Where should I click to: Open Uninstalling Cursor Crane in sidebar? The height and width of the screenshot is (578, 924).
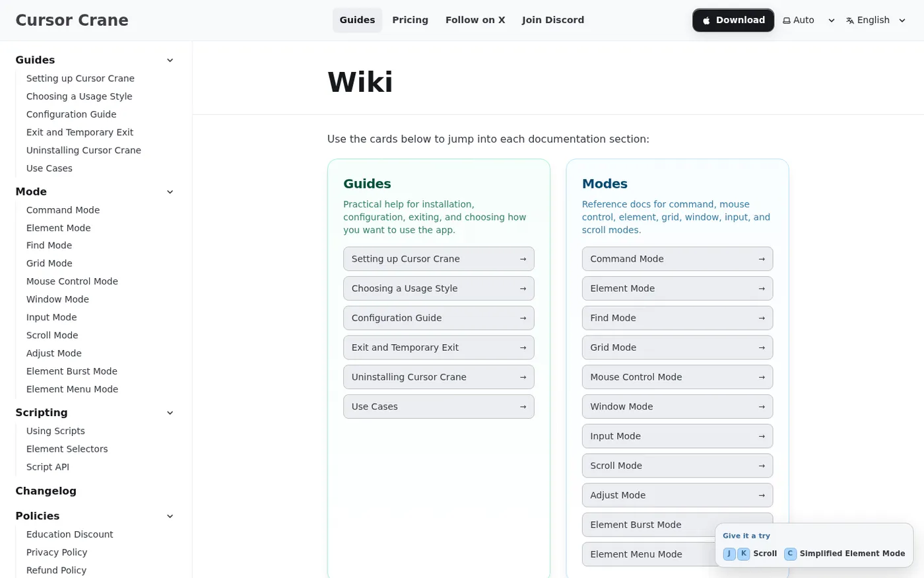[84, 150]
